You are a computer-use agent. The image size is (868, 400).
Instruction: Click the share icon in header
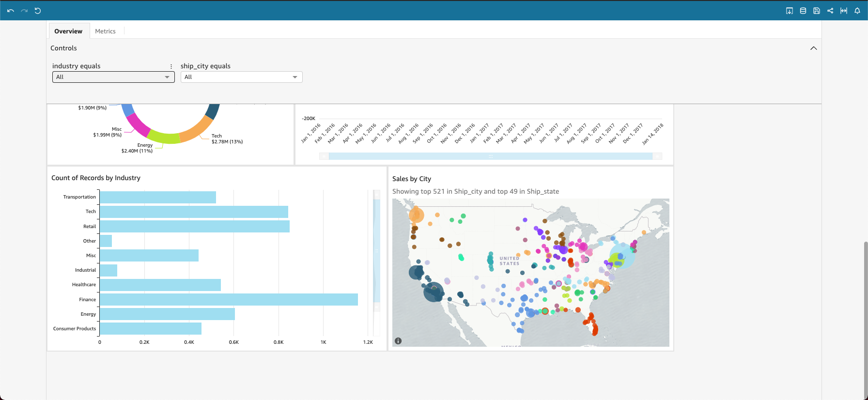pos(830,11)
